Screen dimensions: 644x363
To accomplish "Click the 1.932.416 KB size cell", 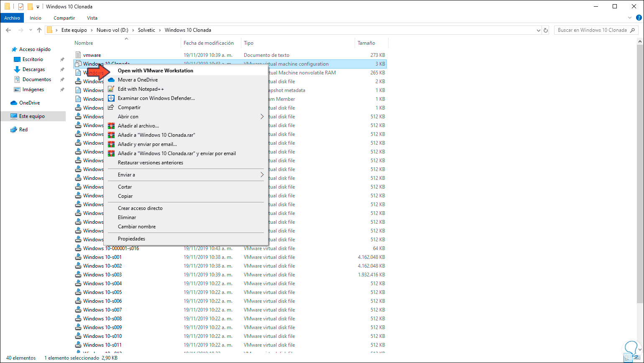I will click(371, 275).
